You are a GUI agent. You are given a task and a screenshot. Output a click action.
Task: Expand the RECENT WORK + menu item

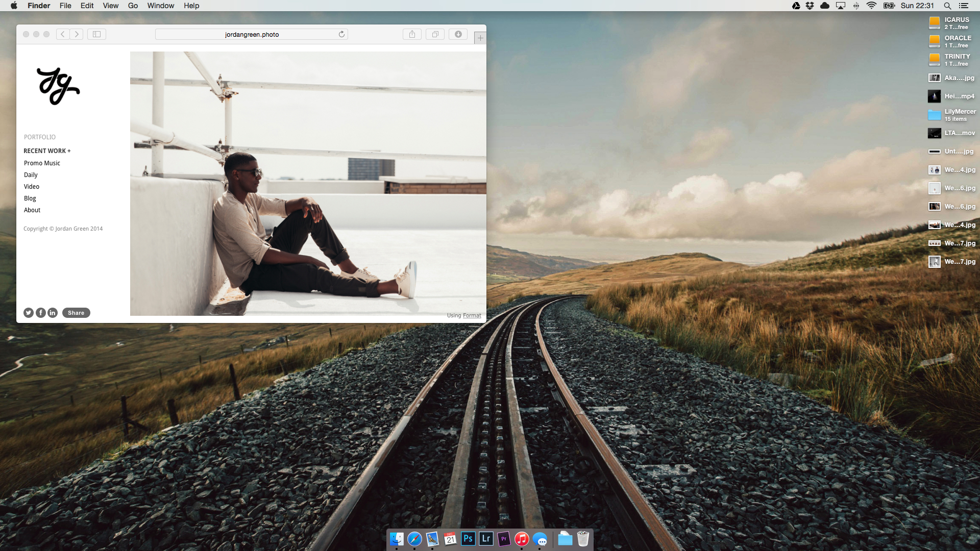tap(47, 151)
